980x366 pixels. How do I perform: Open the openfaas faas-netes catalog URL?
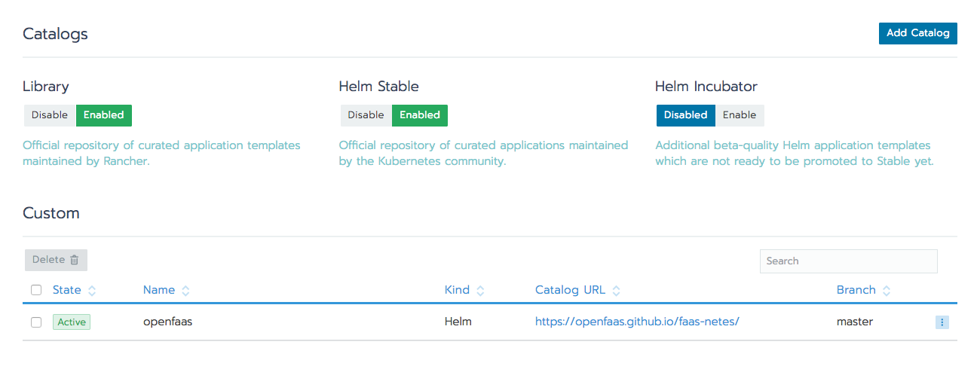click(637, 322)
